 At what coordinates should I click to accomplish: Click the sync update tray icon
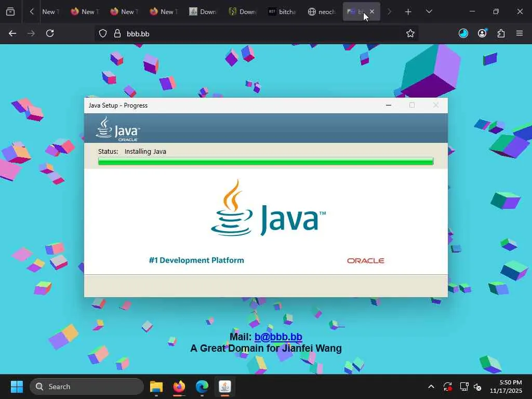point(447,387)
